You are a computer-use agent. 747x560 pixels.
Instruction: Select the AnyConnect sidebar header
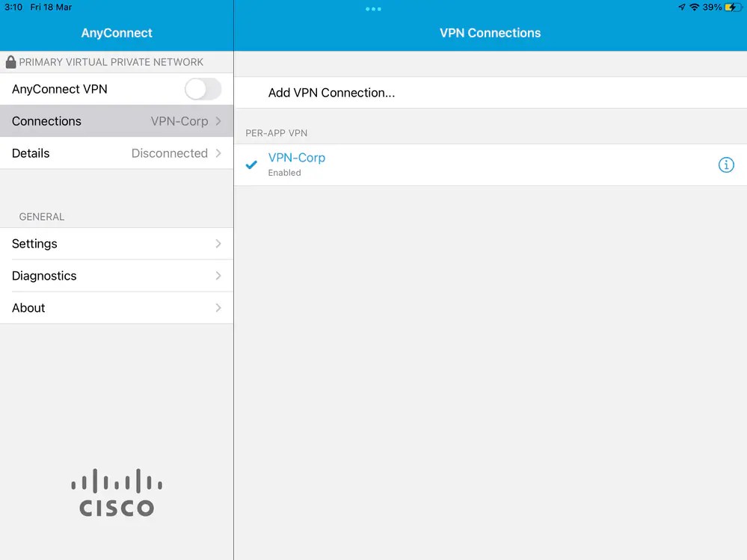[117, 33]
